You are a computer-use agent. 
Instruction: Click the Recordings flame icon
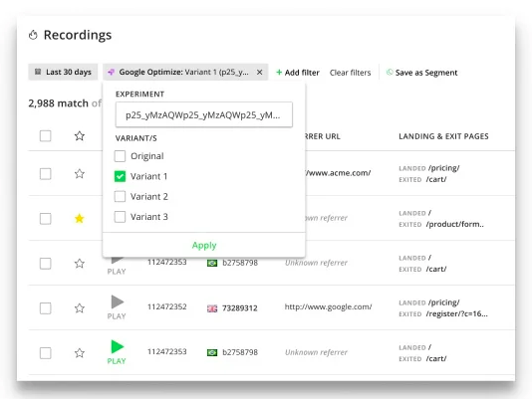pos(33,35)
